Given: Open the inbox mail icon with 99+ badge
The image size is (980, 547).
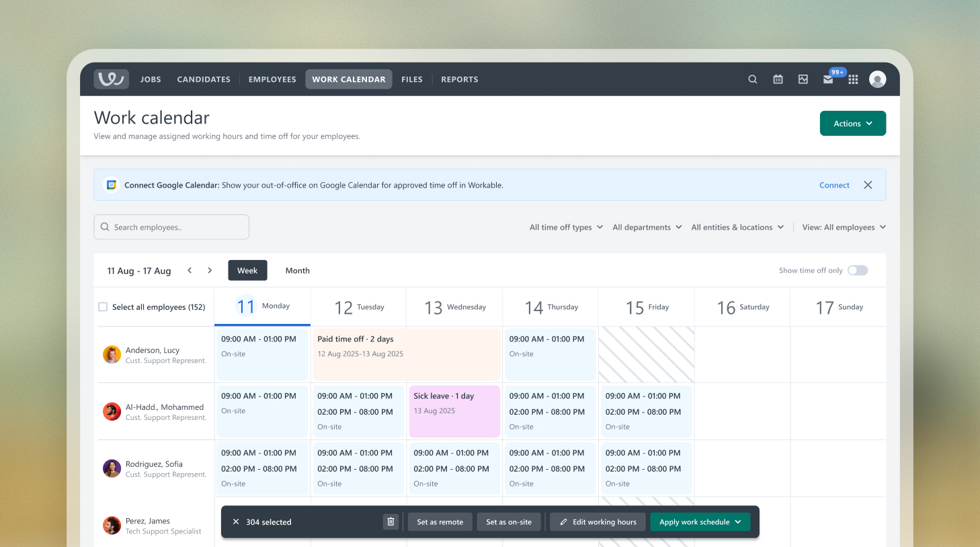Looking at the screenshot, I should tap(828, 79).
